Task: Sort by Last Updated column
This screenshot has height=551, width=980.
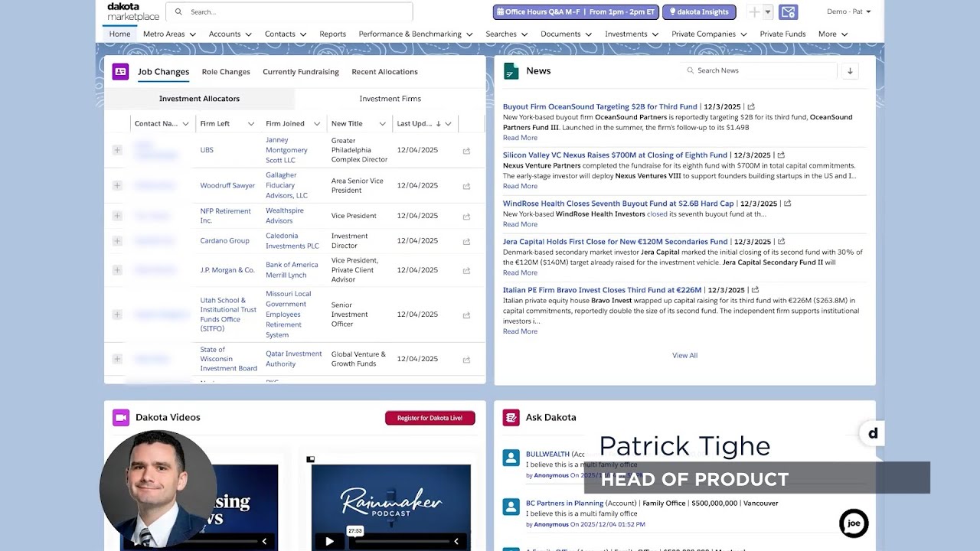Action: click(x=418, y=123)
